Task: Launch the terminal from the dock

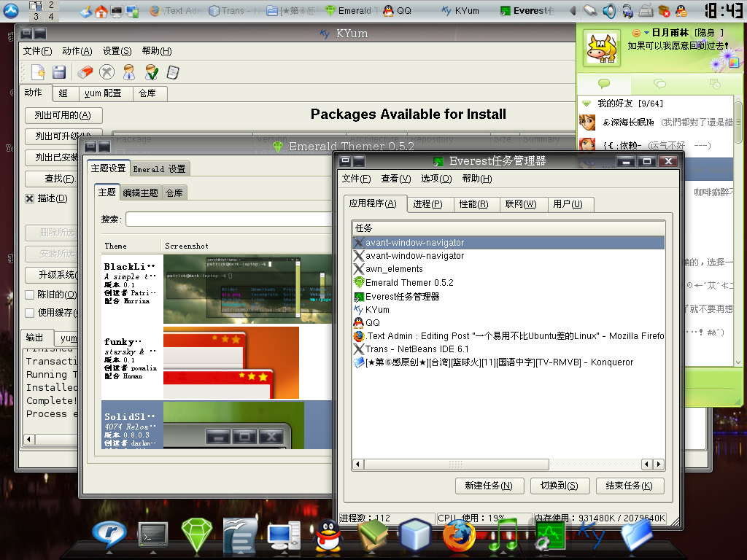Action: (x=153, y=535)
